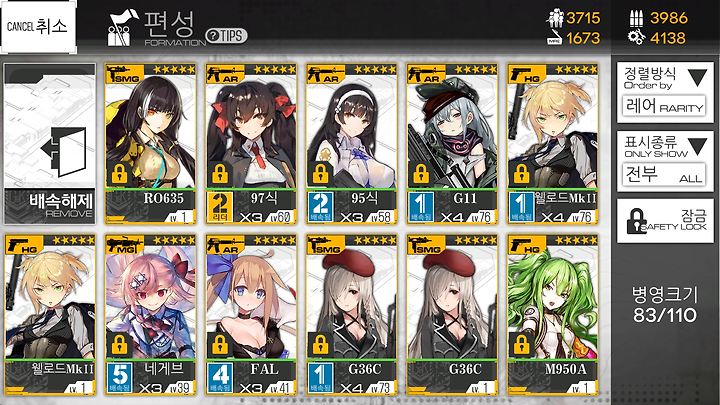The height and width of the screenshot is (405, 720).
Task: Open the 레어 RARITY sort selector
Action: click(664, 107)
